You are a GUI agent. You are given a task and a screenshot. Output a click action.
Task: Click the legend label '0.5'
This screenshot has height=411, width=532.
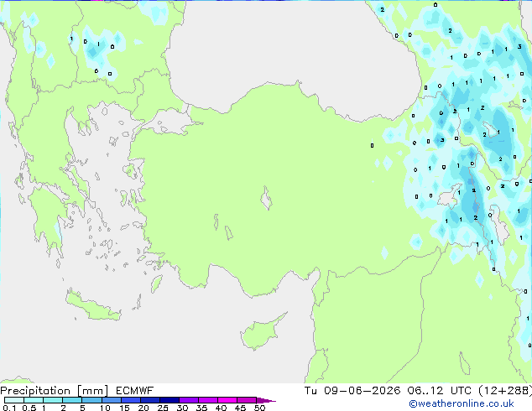[x=29, y=408]
